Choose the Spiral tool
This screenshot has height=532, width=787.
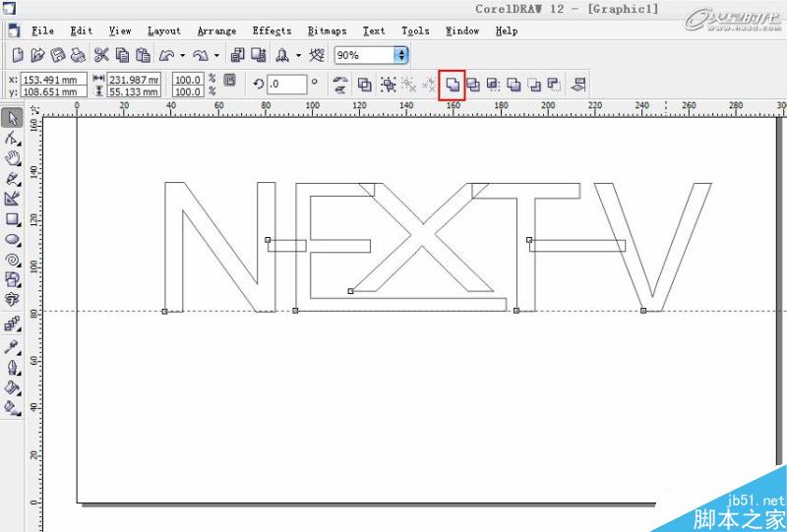pyautogui.click(x=12, y=260)
